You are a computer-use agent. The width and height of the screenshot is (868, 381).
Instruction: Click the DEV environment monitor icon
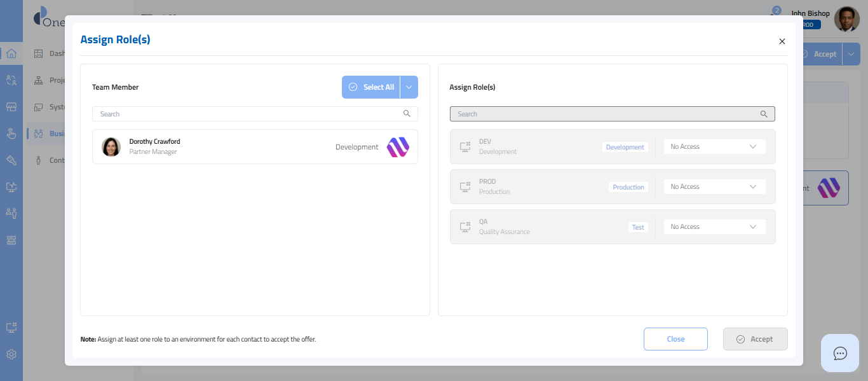coord(465,147)
